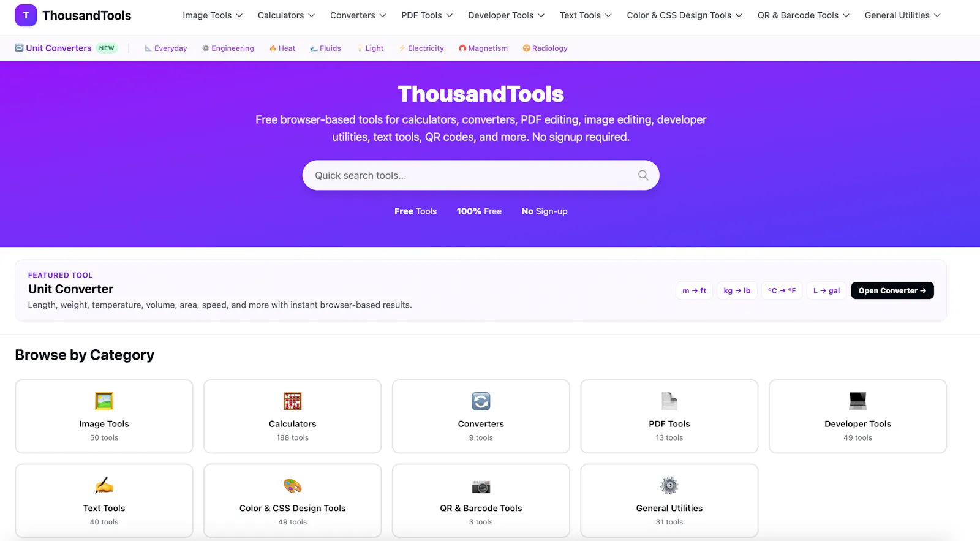Screen dimensions: 980x541
Task: Open the Everyday unit converters link
Action: point(166,48)
